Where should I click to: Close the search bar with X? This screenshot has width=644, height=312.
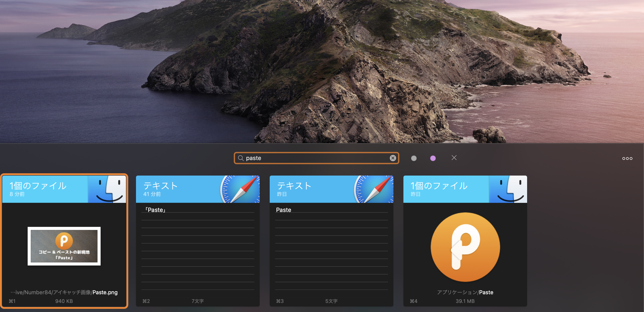coord(454,158)
